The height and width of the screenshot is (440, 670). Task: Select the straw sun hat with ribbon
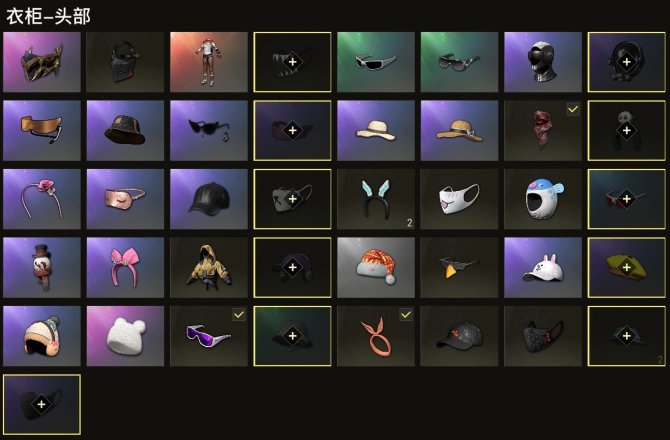(459, 131)
